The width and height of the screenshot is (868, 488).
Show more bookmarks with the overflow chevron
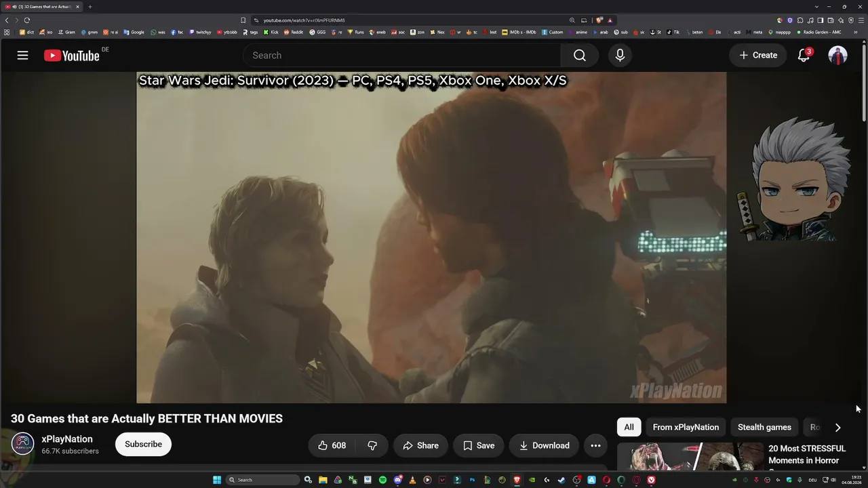[x=856, y=32]
